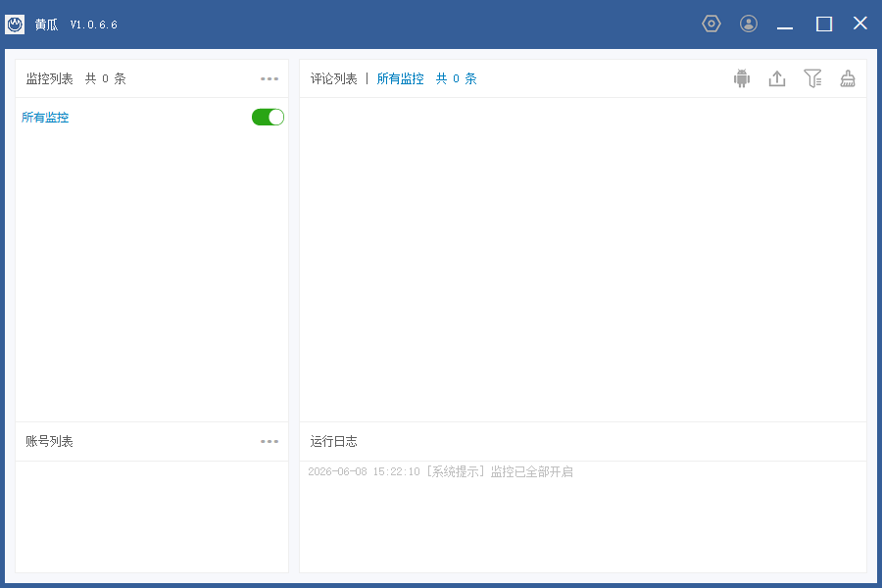This screenshot has width=882, height=588.
Task: Click the Android robot icon
Action: (x=742, y=78)
